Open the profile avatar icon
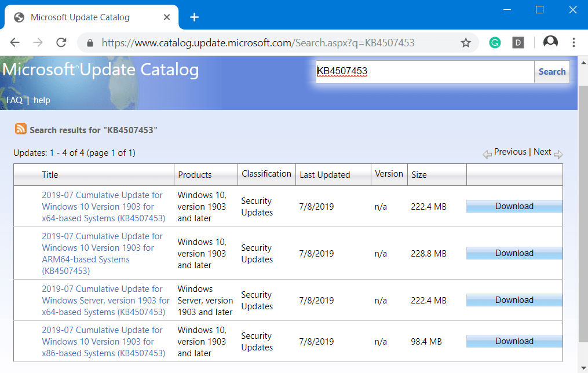This screenshot has width=588, height=373. coord(550,42)
